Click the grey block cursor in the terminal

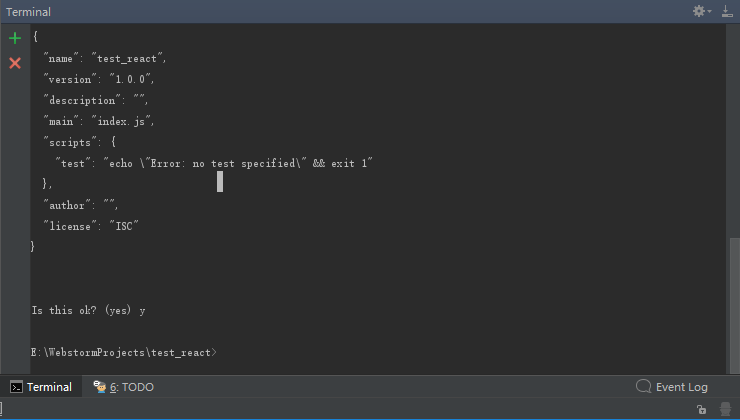click(220, 181)
